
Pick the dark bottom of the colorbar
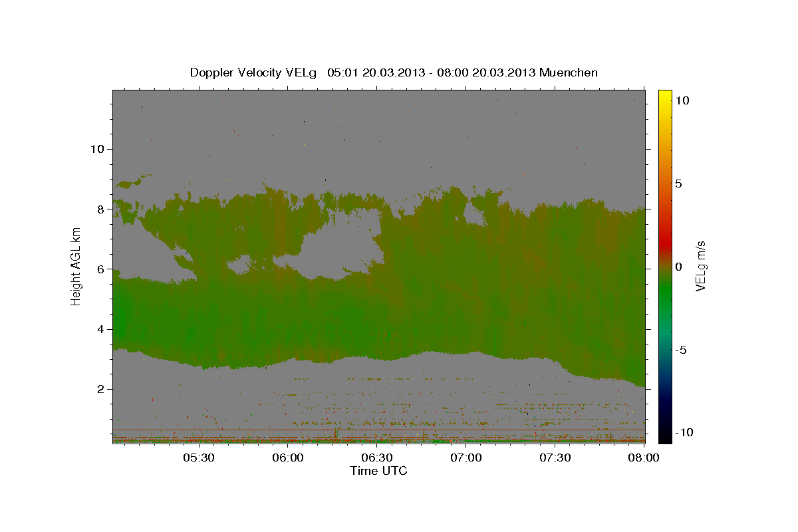665,436
